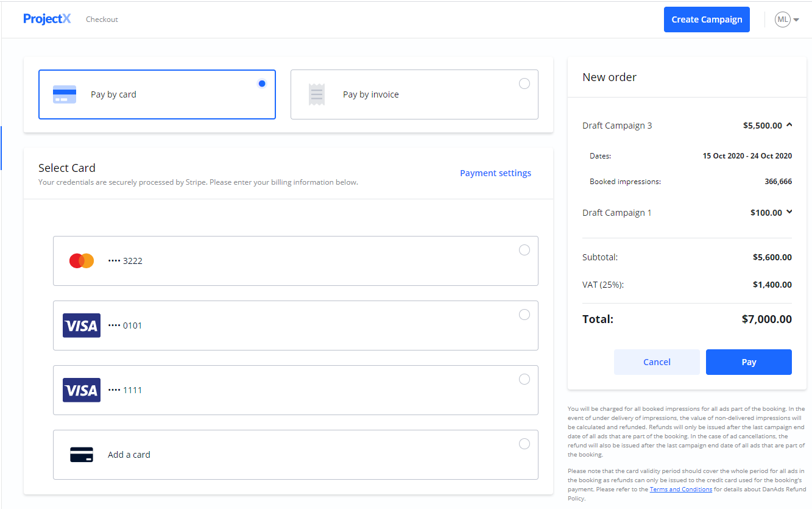Choose the card ending 0101 radio button
This screenshot has height=509, width=812.
(x=524, y=315)
